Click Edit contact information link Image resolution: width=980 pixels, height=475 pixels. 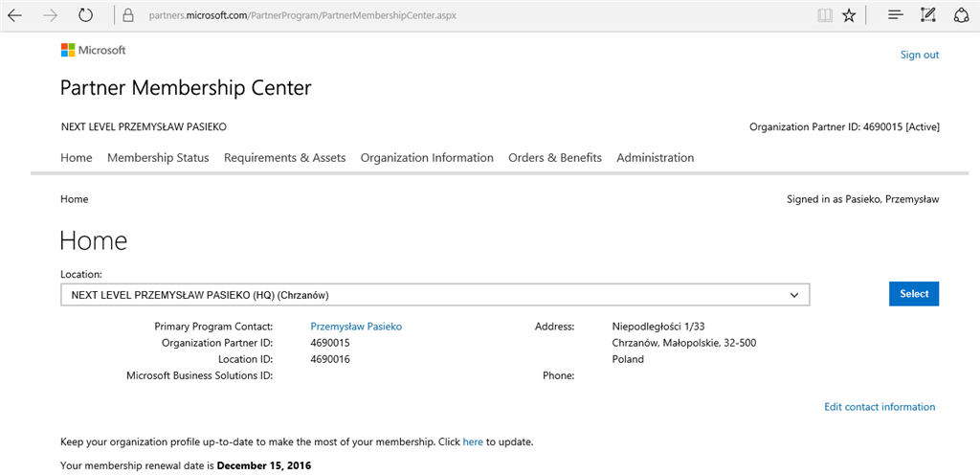880,407
